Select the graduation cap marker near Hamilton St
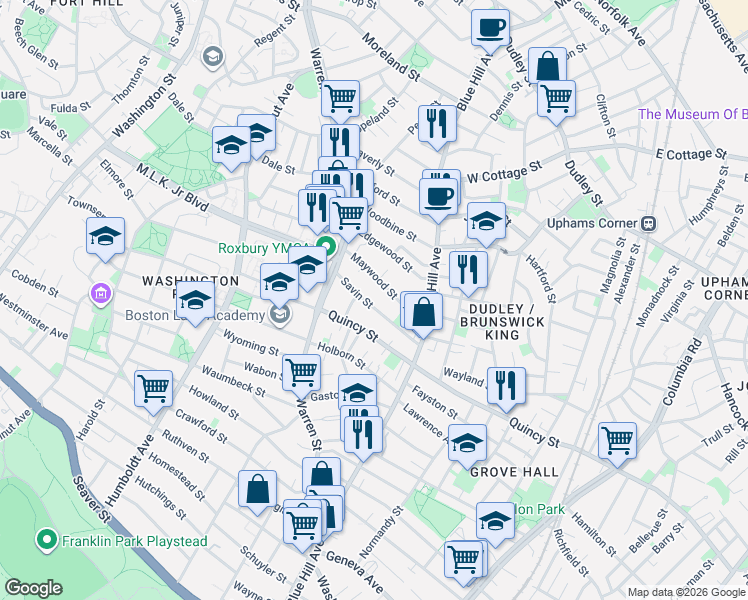Image resolution: width=748 pixels, height=600 pixels. click(x=495, y=521)
